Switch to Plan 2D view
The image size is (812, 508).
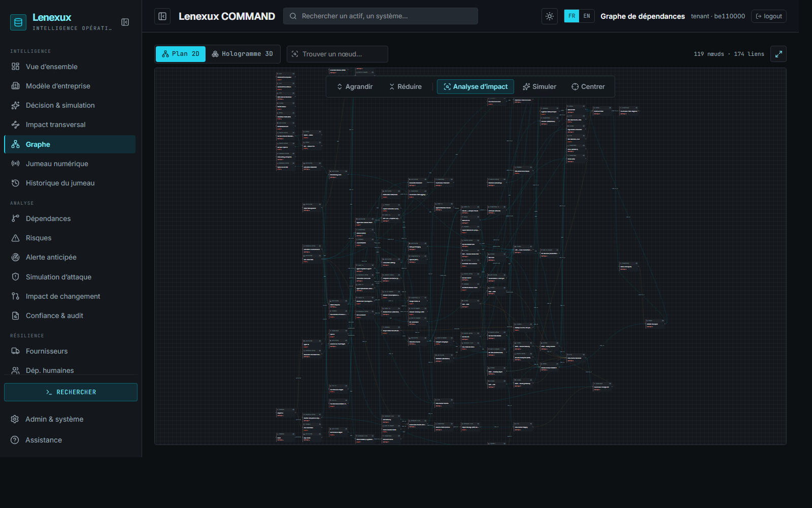click(x=181, y=54)
